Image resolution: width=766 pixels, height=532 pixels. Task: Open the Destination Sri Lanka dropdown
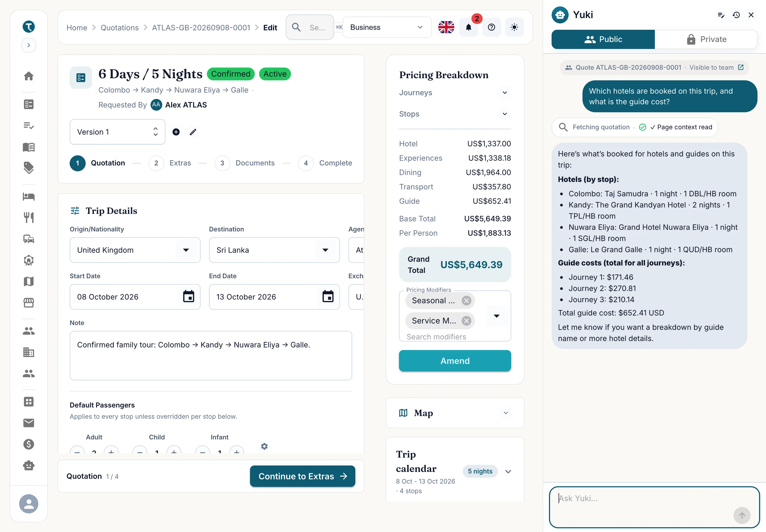274,250
